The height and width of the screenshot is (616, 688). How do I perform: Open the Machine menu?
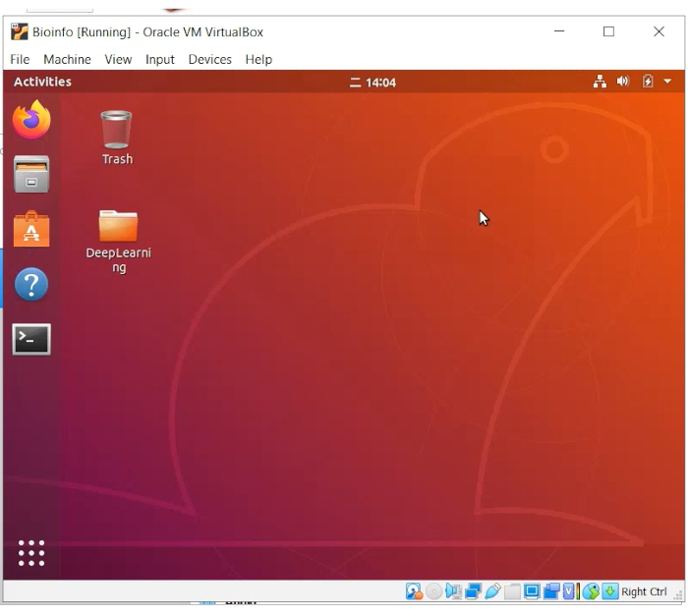(67, 59)
